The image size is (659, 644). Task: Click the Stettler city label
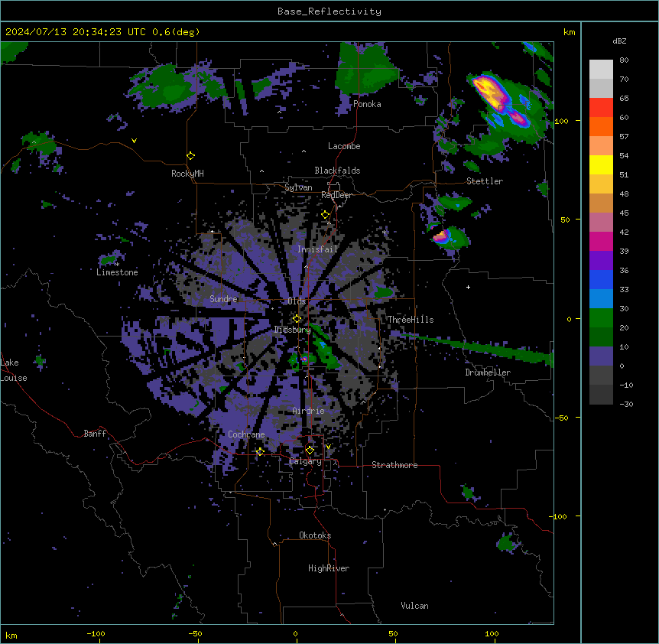coord(485,181)
